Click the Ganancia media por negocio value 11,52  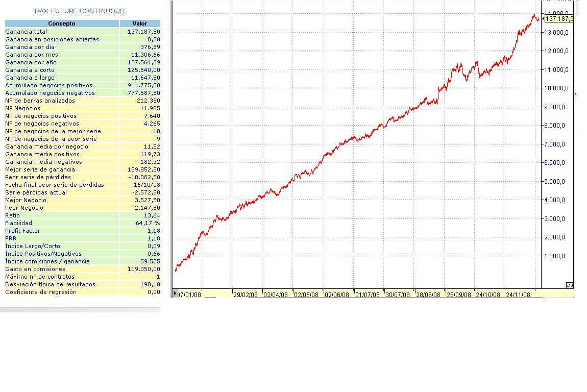[x=152, y=147]
